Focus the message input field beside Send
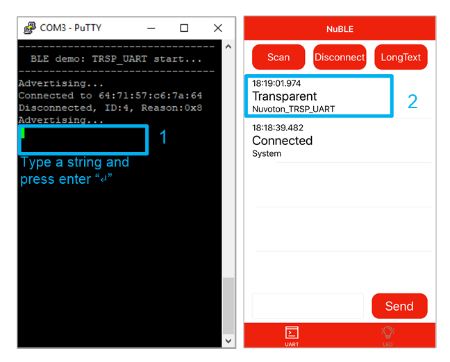Image resolution: width=450 pixels, height=362 pixels. pyautogui.click(x=308, y=306)
